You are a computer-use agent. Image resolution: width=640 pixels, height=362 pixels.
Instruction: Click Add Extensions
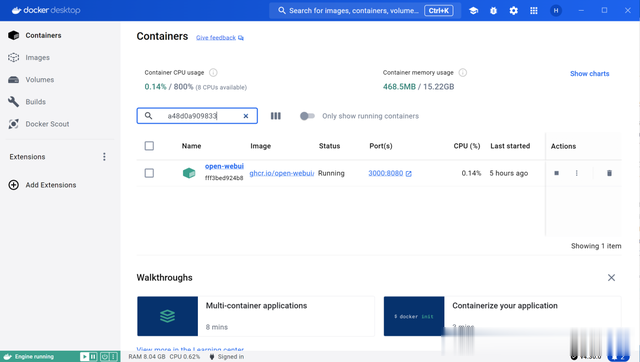coord(42,185)
